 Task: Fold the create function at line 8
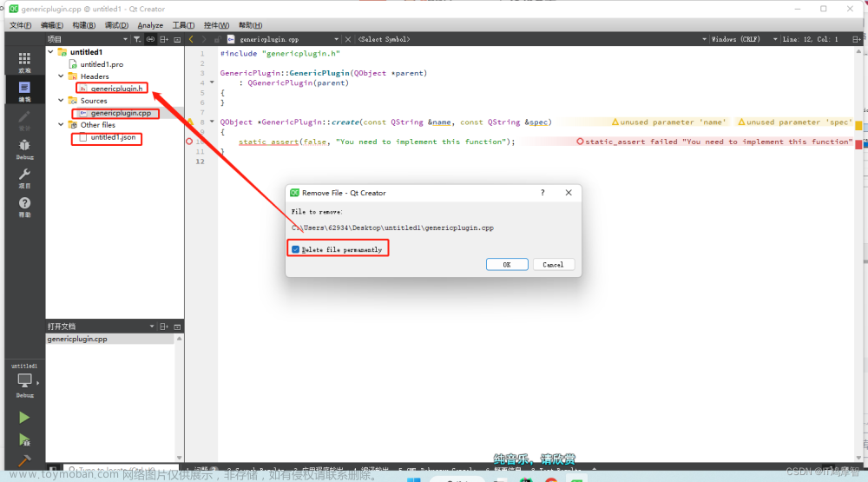tap(212, 122)
